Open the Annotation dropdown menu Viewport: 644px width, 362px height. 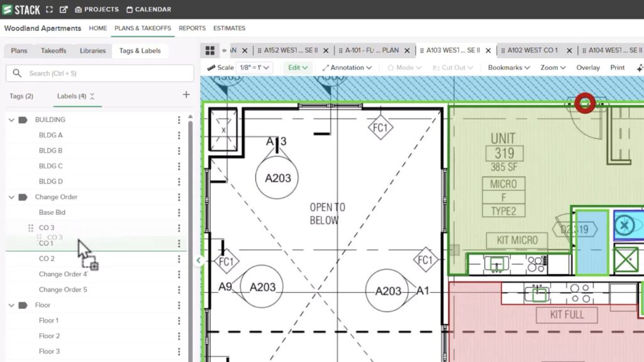[x=347, y=67]
